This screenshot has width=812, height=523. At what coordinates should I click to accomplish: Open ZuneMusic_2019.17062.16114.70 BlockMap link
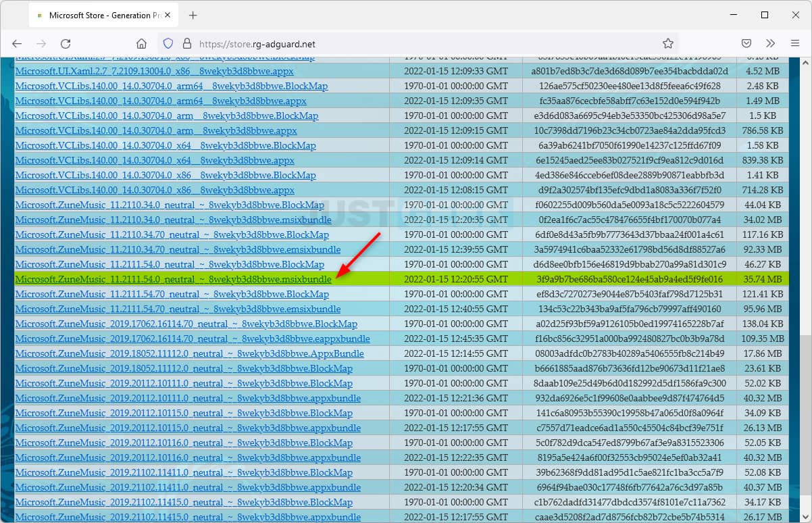[x=186, y=324]
